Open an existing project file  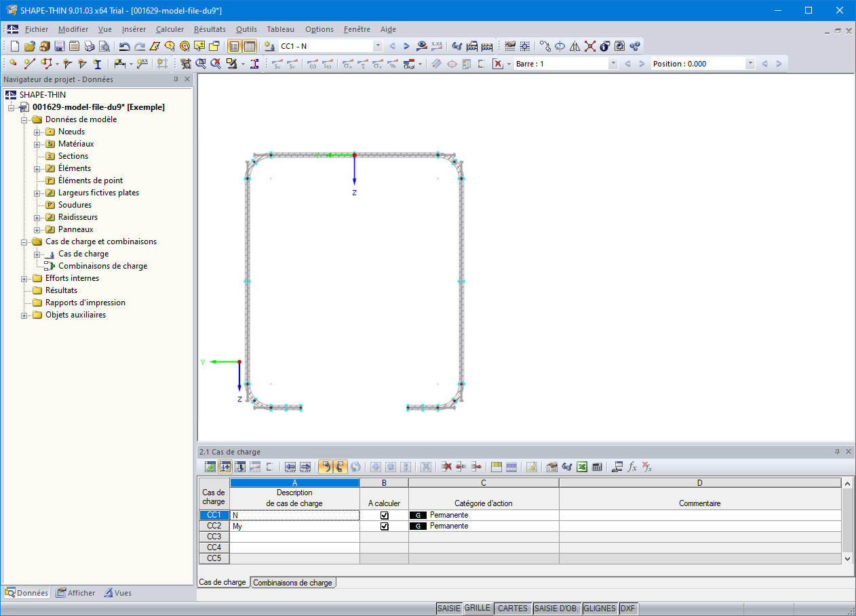(30, 46)
